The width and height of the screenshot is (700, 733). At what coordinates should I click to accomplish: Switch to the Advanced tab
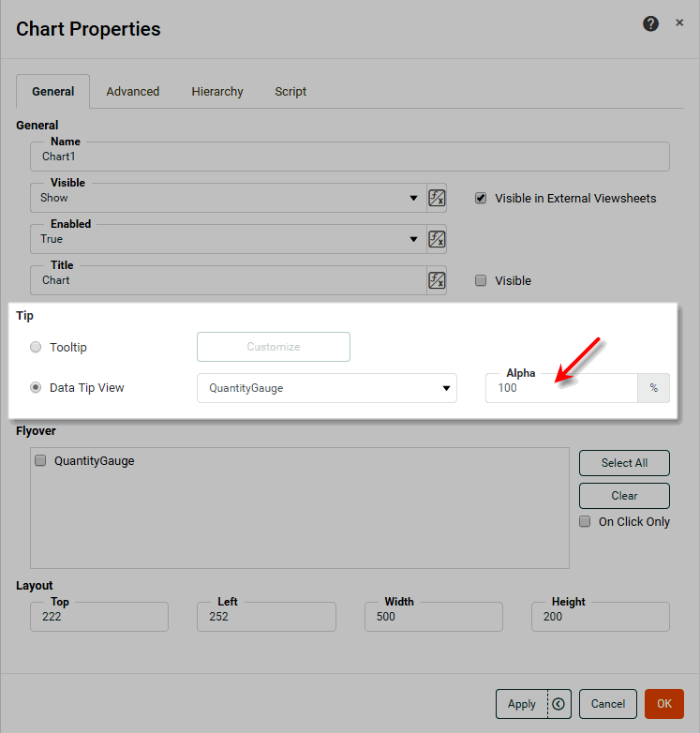tap(132, 92)
